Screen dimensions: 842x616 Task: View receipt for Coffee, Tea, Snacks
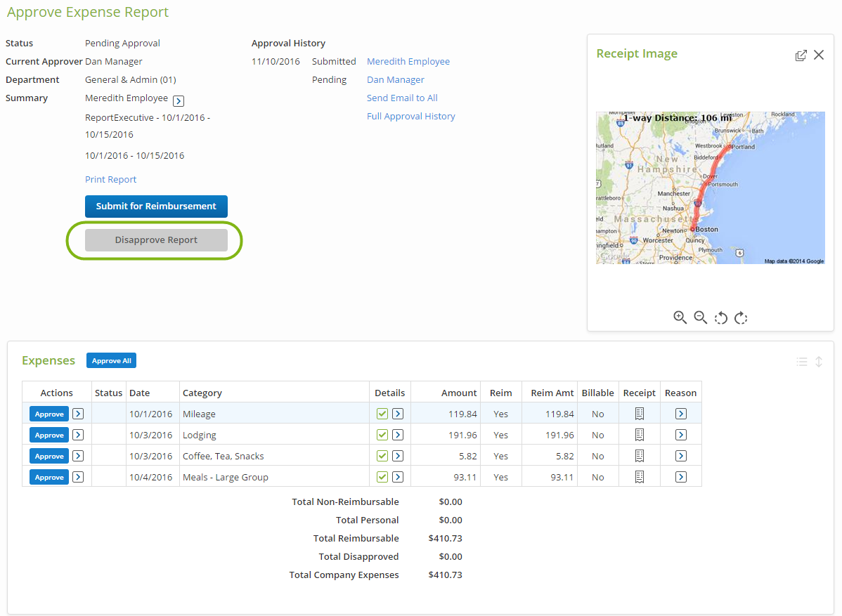pyautogui.click(x=639, y=456)
